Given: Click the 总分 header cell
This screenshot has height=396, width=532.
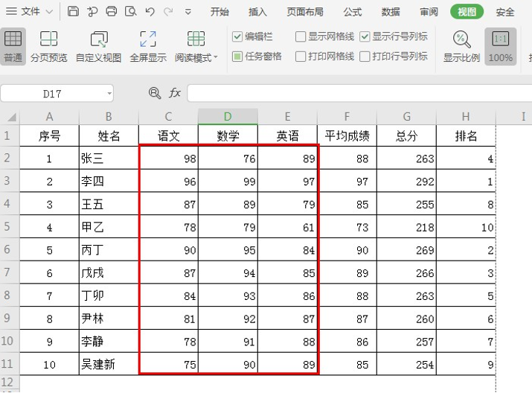Looking at the screenshot, I should 406,135.
